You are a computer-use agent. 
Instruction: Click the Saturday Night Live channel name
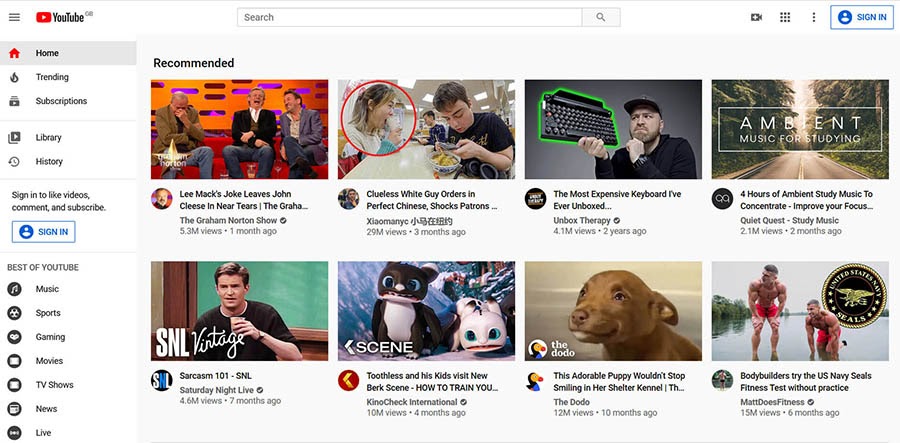(x=216, y=390)
